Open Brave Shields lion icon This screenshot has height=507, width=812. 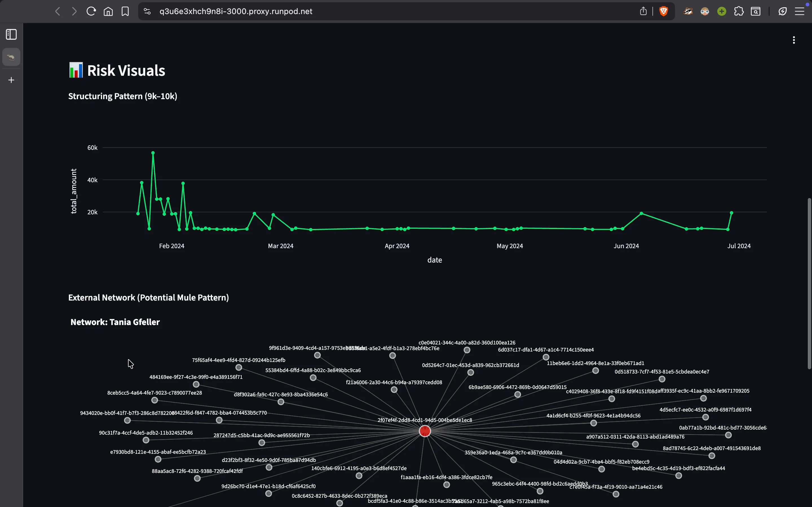pos(663,11)
